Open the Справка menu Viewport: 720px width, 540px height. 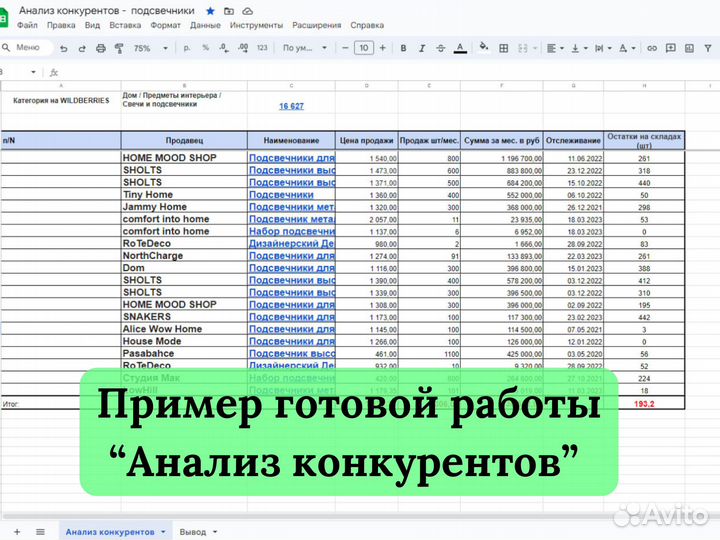(367, 25)
